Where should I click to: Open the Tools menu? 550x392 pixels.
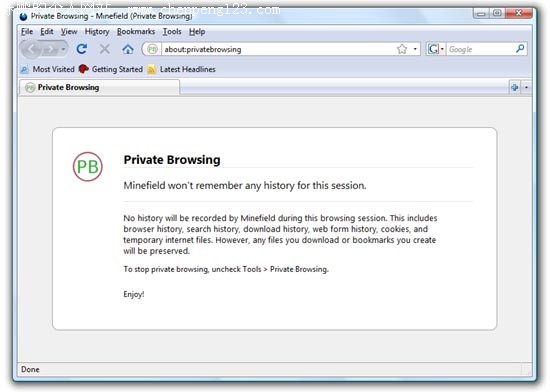click(x=172, y=32)
